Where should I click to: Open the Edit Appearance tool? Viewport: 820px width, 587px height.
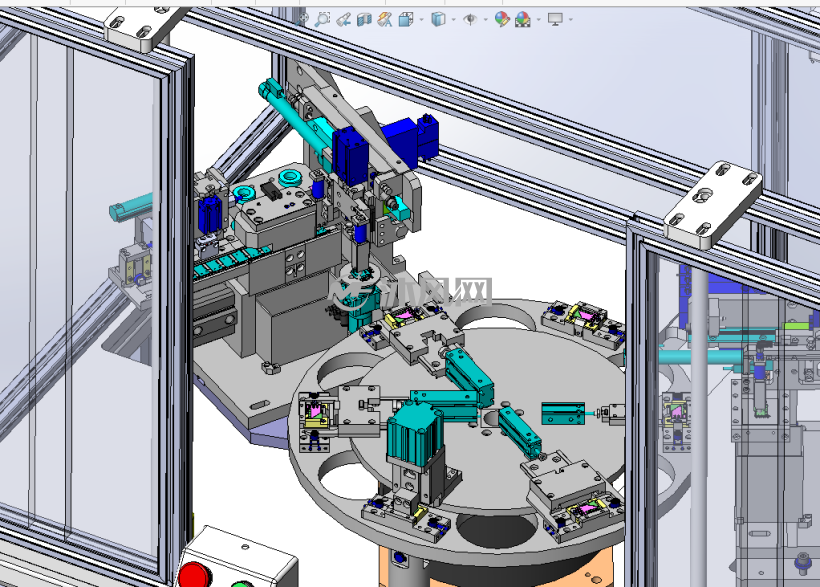(x=502, y=19)
